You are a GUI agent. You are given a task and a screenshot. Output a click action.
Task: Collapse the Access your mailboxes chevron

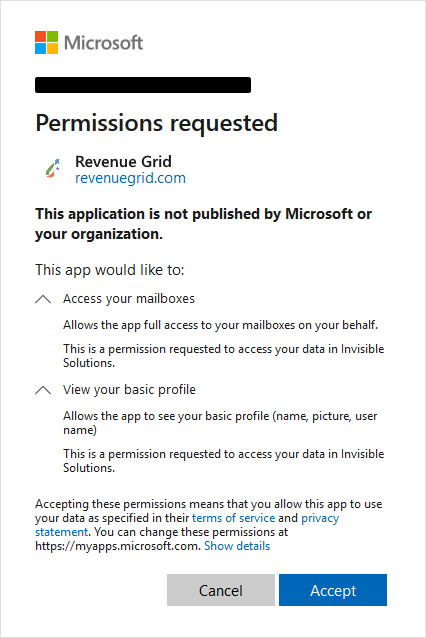(x=43, y=299)
